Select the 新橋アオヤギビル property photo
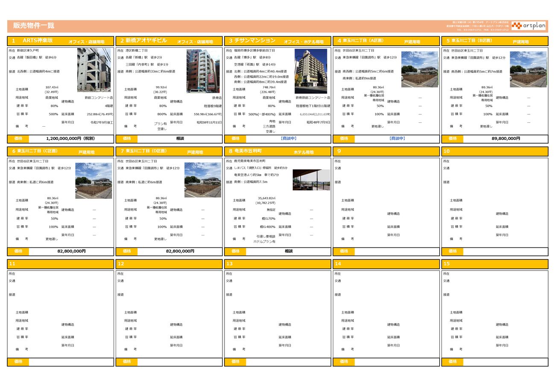 tap(203, 71)
